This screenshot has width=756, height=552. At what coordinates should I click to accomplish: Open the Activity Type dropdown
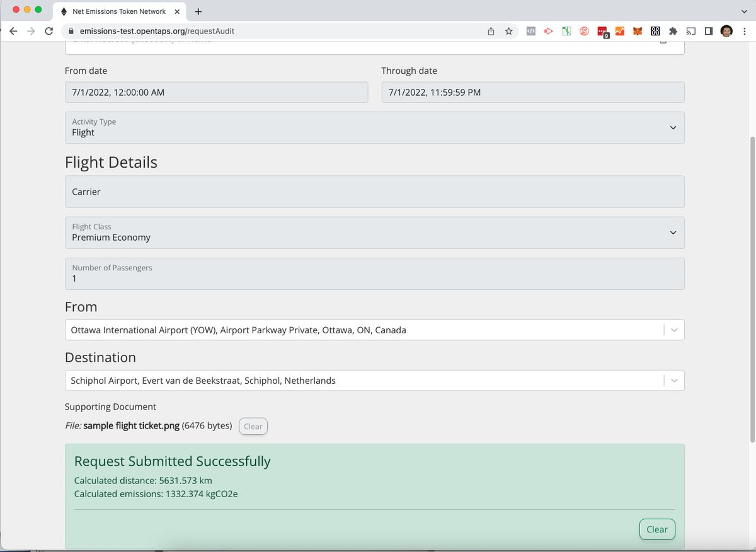click(375, 128)
